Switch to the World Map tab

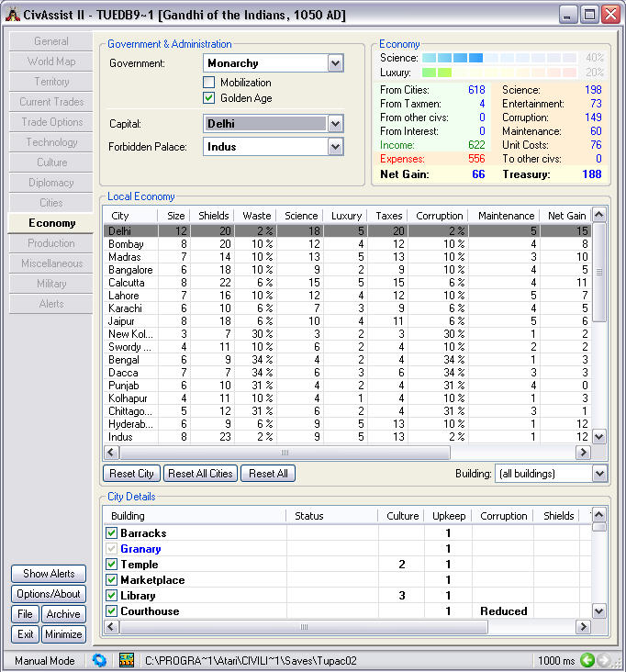click(51, 62)
